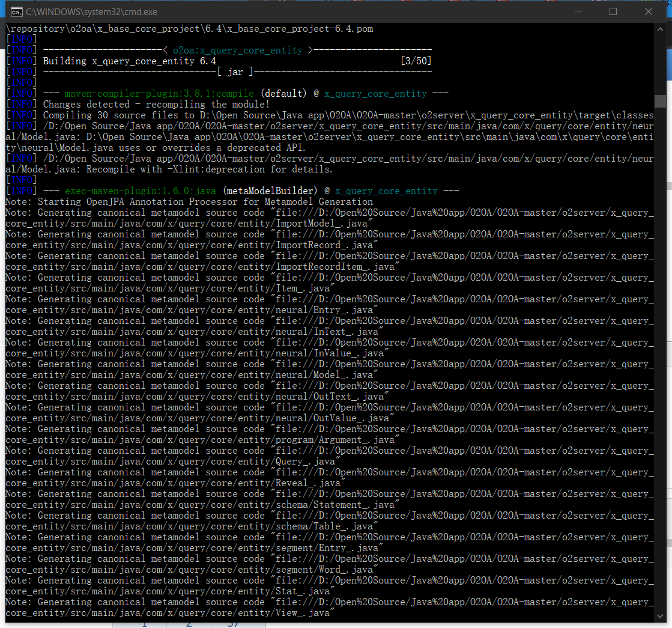Click the 'segment/Word_.java' path line

192,569
